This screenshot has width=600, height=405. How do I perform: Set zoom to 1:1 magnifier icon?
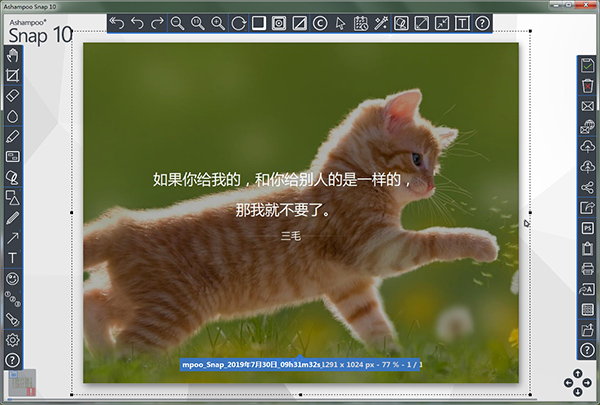(198, 23)
